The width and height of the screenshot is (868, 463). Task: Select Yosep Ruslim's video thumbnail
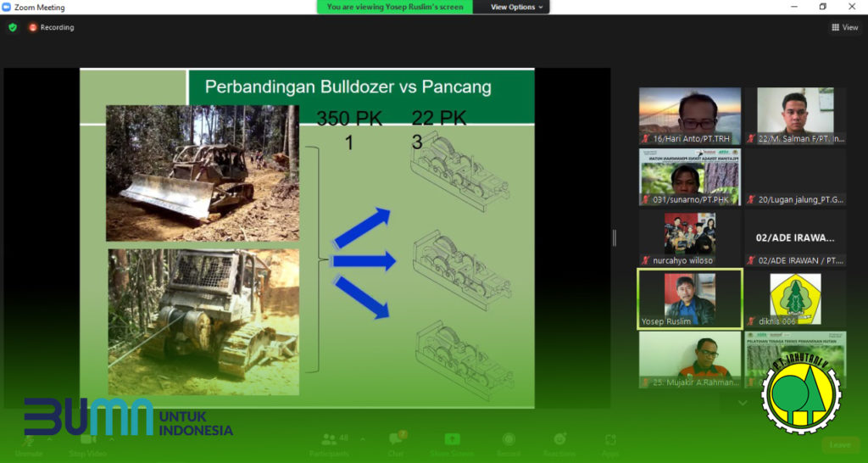(x=690, y=298)
